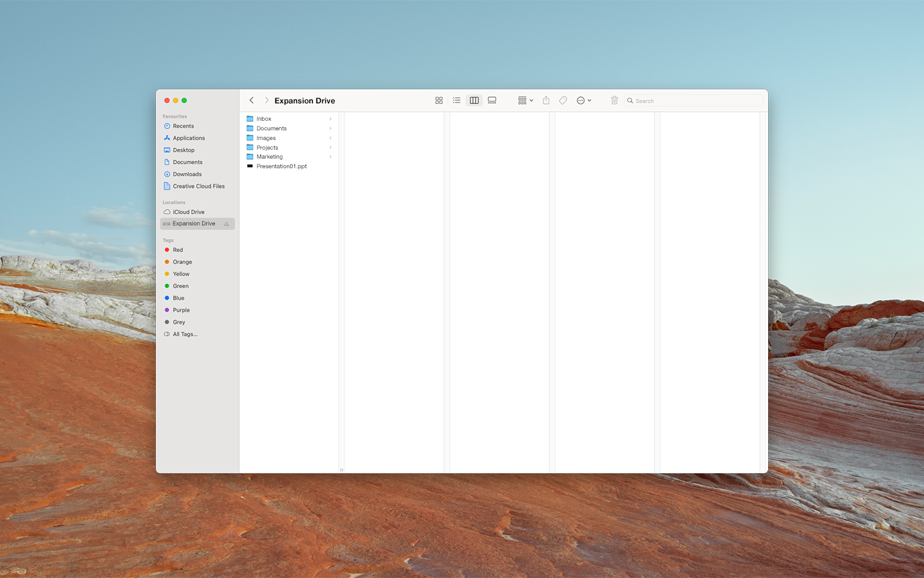
Task: Select the Red tag
Action: pos(178,250)
